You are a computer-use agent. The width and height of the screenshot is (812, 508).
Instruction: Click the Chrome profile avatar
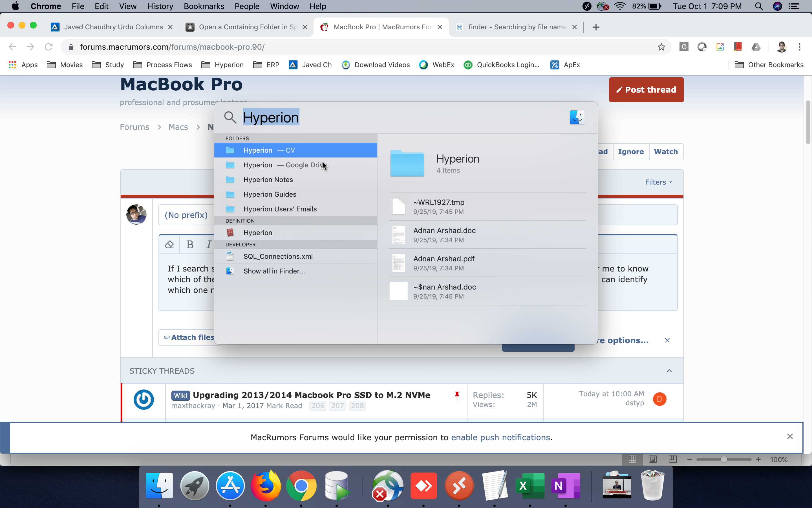[x=782, y=47]
